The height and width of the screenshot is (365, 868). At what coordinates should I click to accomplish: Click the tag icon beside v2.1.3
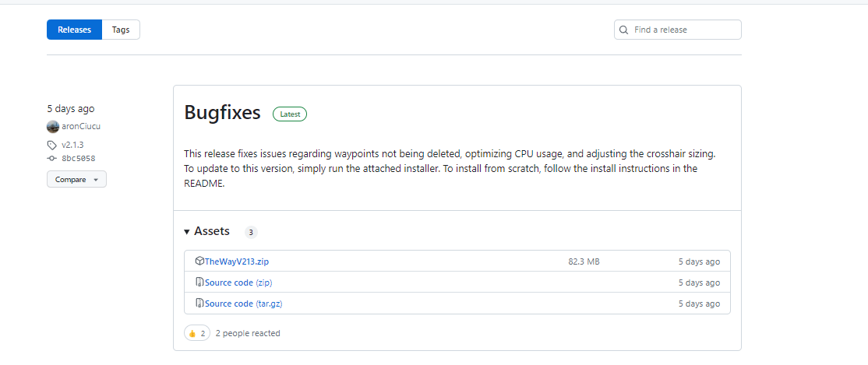point(52,146)
